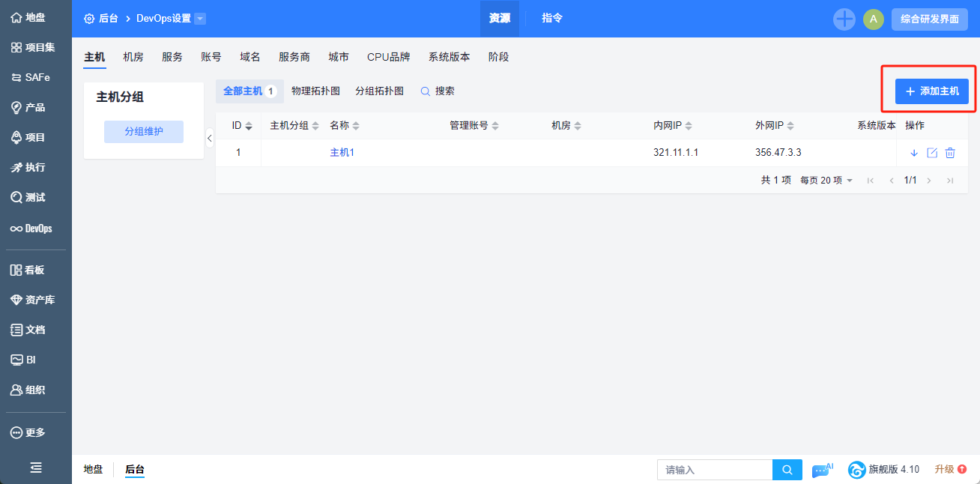Collapse the left sidebar menu icon
The width and height of the screenshot is (980, 484).
tap(35, 468)
